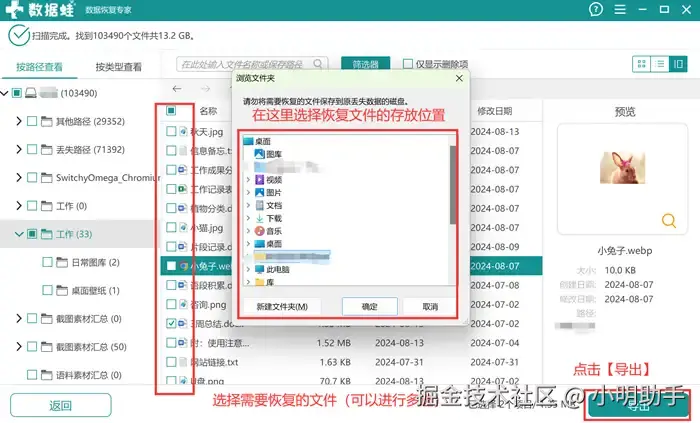This screenshot has height=423, width=700.
Task: Click the orange magnifier in the preview pane
Action: point(668,220)
